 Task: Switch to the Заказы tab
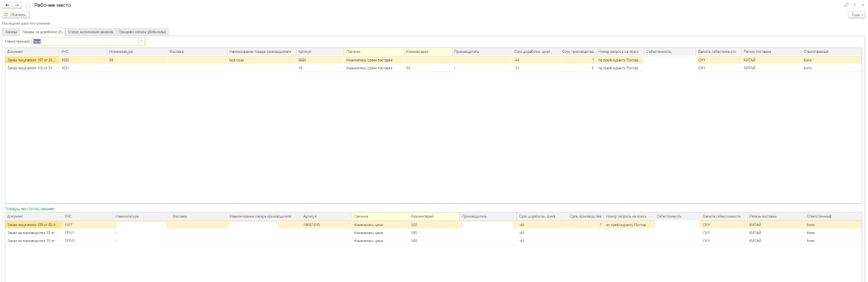[10, 31]
